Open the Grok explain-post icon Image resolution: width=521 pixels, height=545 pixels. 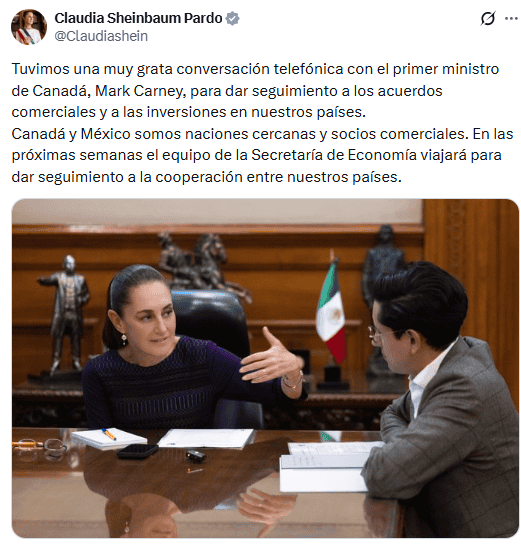pyautogui.click(x=488, y=18)
